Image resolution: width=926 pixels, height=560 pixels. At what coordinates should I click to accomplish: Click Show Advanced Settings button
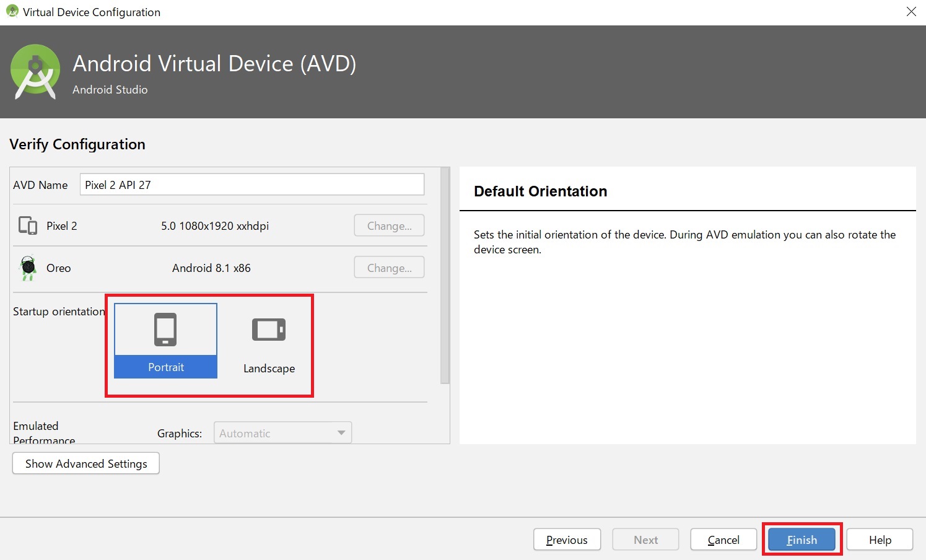pos(86,463)
